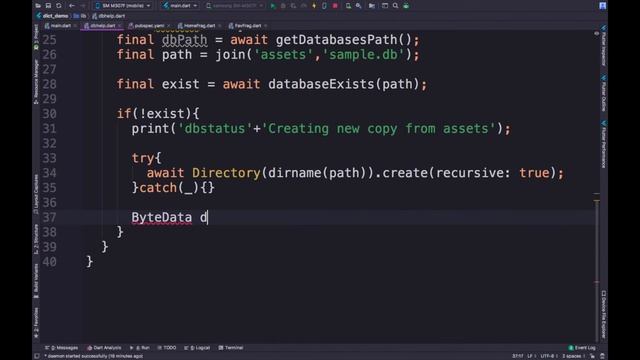Trigger Flutter hot reload lightning icon

pyautogui.click(x=314, y=6)
